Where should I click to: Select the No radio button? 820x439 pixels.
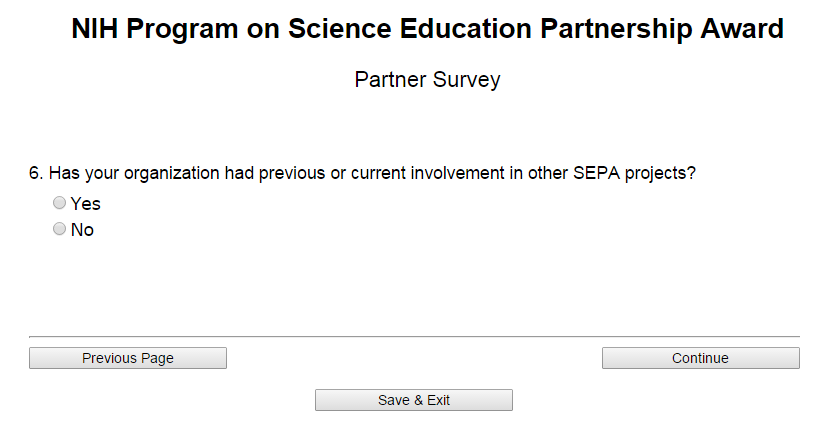pyautogui.click(x=60, y=229)
